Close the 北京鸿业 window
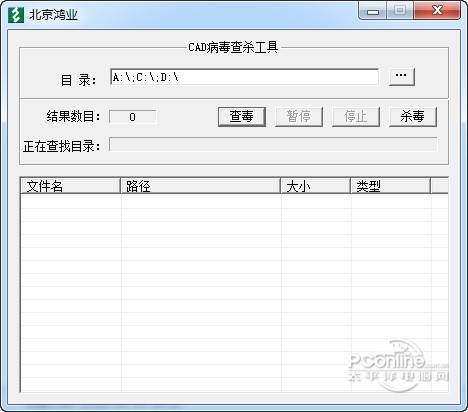468x412 pixels. click(437, 11)
